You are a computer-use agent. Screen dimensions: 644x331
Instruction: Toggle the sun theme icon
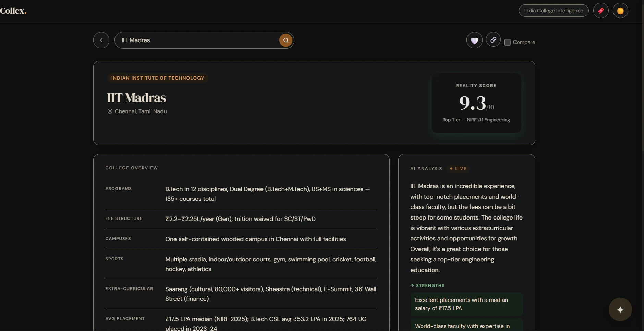[x=620, y=11]
